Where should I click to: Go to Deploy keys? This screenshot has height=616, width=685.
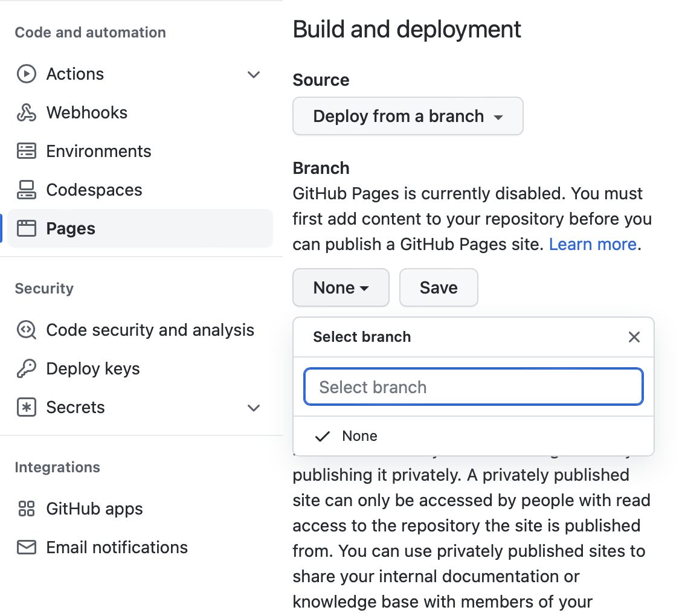(x=140, y=369)
